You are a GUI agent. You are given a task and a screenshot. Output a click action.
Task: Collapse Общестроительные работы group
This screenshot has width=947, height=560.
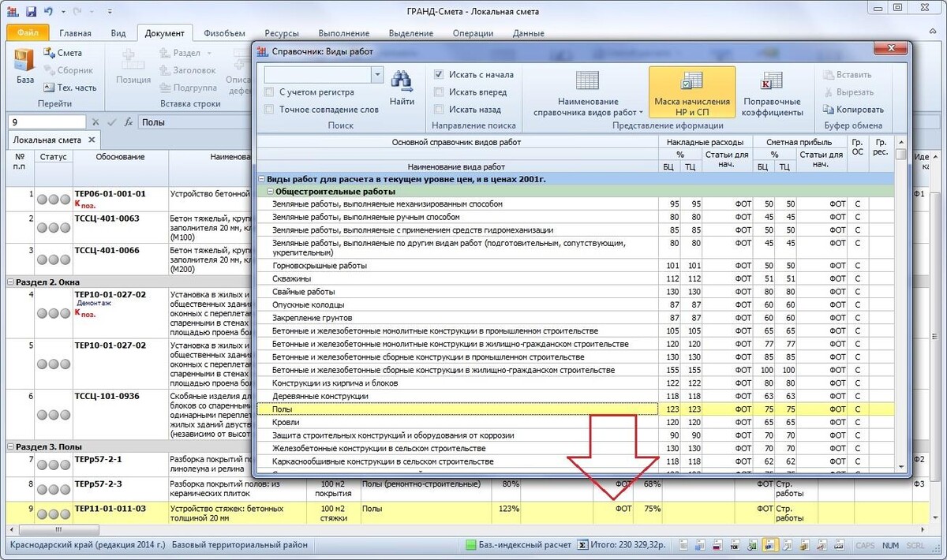pos(270,192)
